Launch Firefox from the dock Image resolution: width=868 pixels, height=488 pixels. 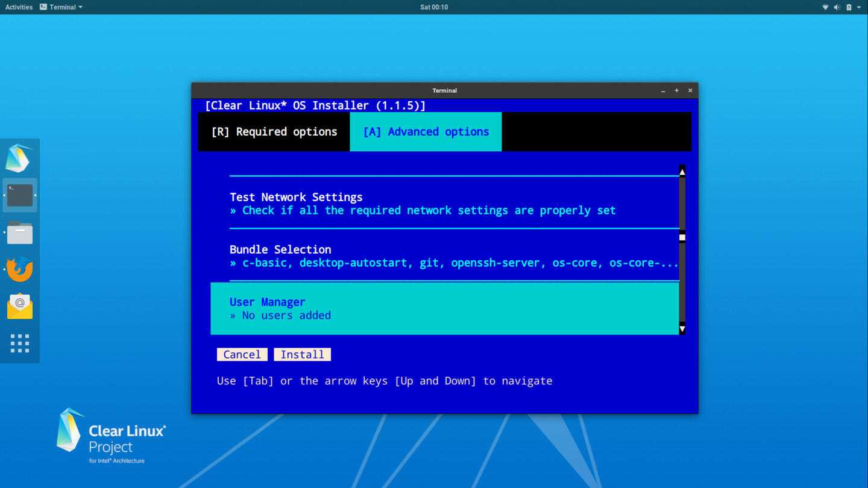click(x=20, y=269)
